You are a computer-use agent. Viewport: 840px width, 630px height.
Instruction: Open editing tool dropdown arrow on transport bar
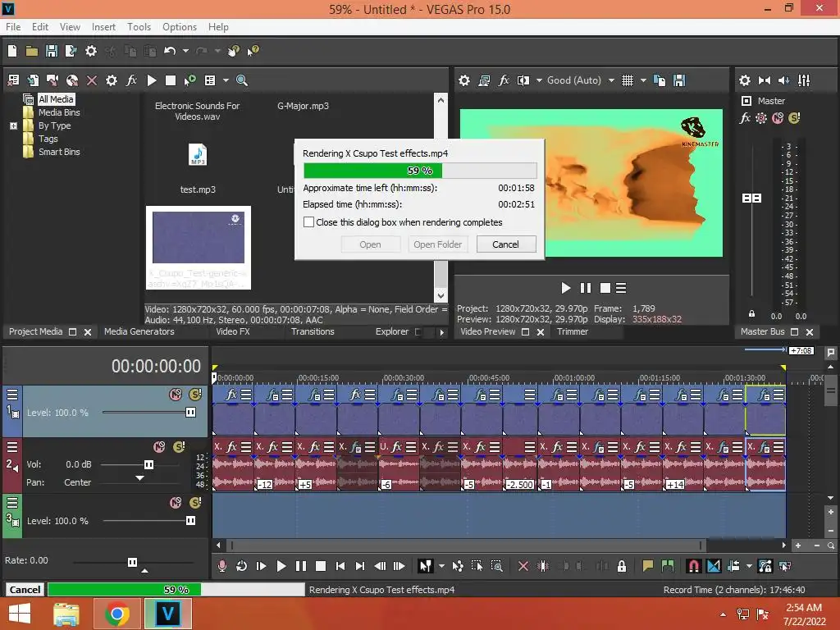tap(441, 566)
